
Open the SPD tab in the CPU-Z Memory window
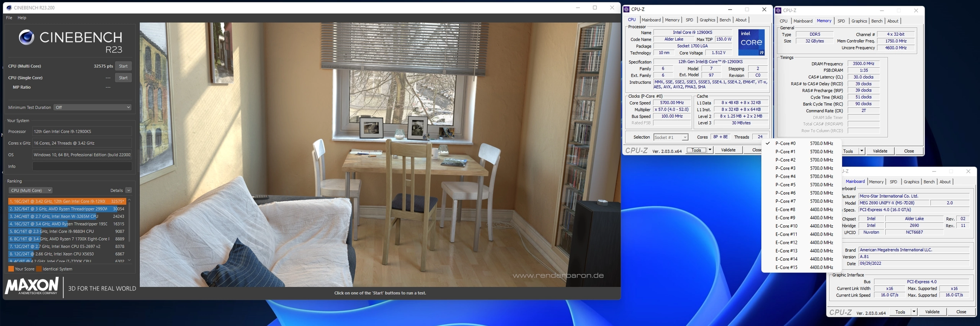click(x=841, y=21)
